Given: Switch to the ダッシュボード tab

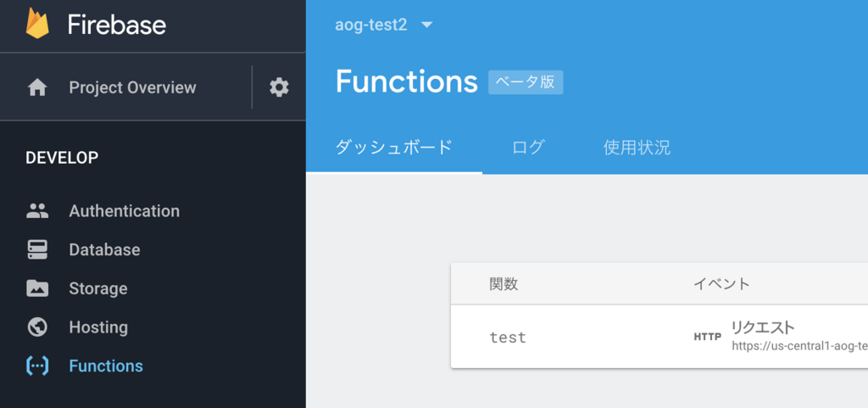Looking at the screenshot, I should pos(394,148).
